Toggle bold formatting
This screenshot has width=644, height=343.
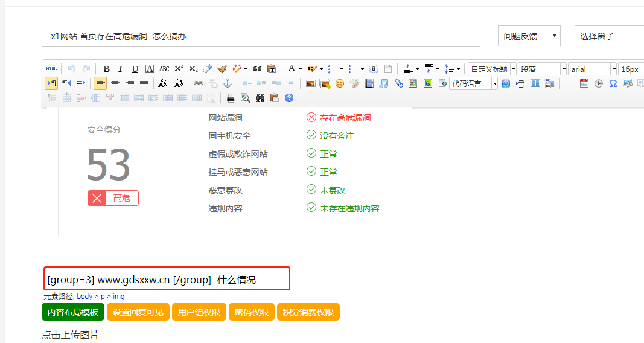click(x=106, y=69)
